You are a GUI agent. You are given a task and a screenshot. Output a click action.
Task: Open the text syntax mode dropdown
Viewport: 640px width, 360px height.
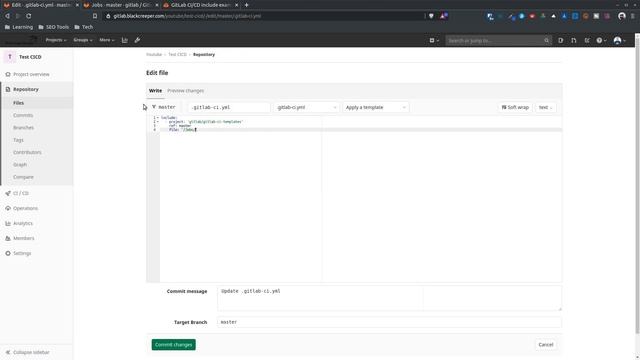(545, 107)
